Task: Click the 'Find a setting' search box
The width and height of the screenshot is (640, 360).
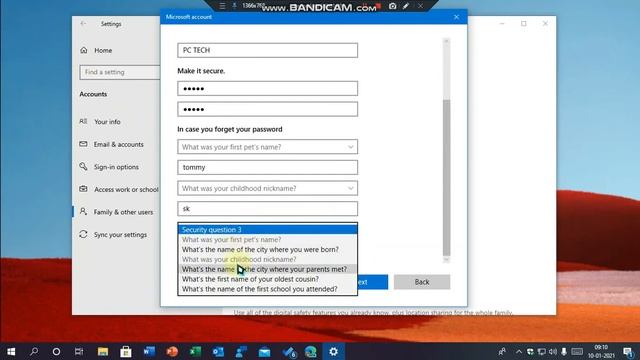Action: point(120,72)
